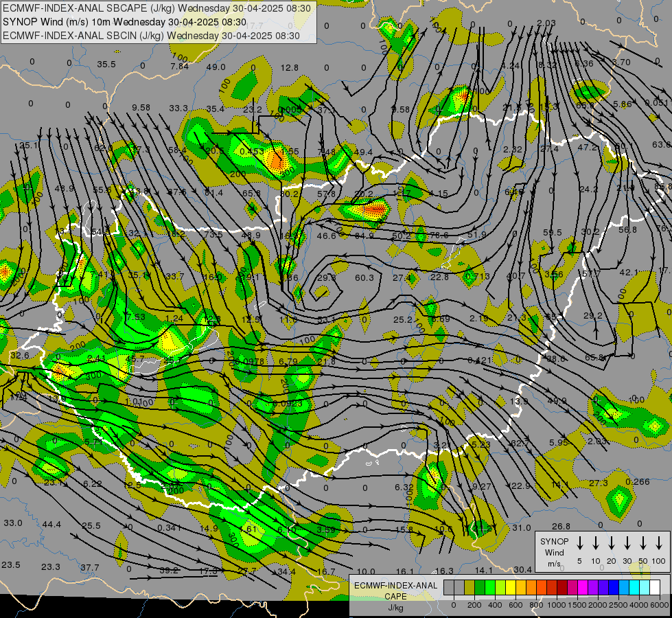This screenshot has height=618, width=672.
Task: Click the 'SYNOP' label in wind legend
Action: pos(554,542)
